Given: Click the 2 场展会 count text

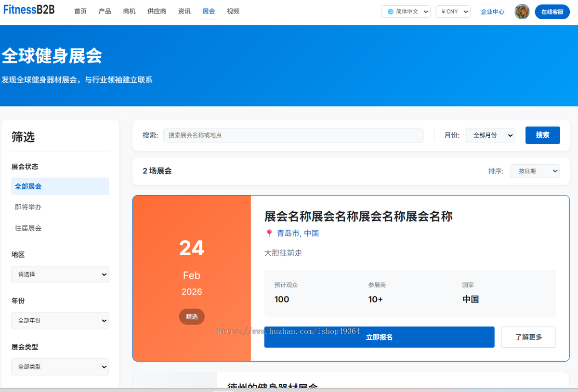Looking at the screenshot, I should 157,171.
